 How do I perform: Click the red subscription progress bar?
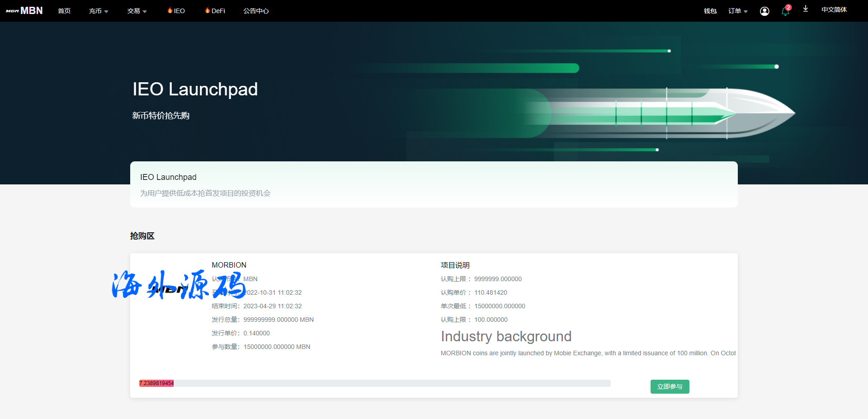[x=156, y=383]
